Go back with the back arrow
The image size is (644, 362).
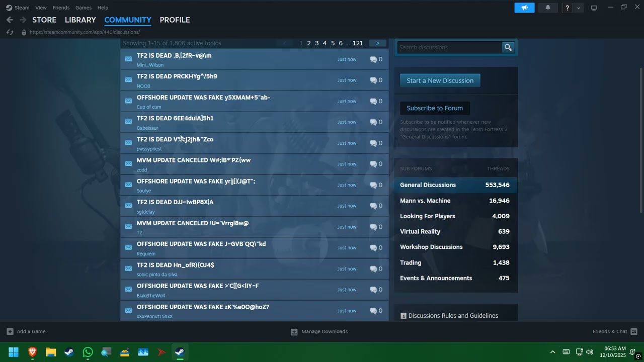[x=10, y=20]
